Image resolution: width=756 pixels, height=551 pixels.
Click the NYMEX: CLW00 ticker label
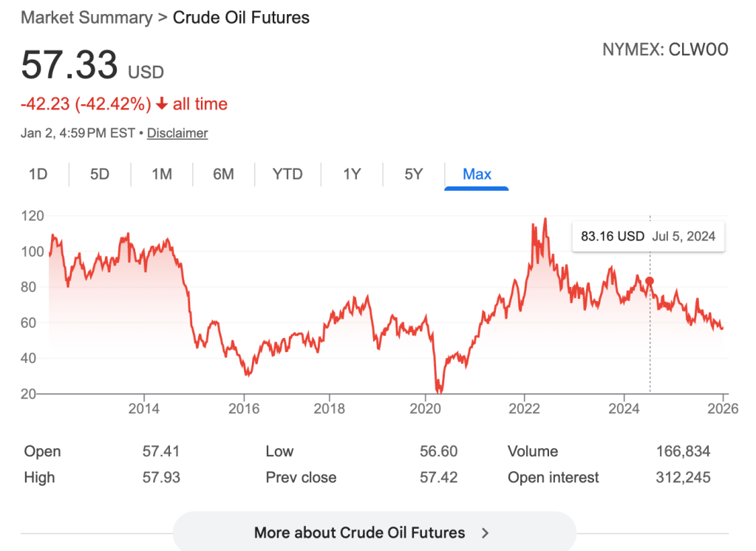pyautogui.click(x=665, y=50)
